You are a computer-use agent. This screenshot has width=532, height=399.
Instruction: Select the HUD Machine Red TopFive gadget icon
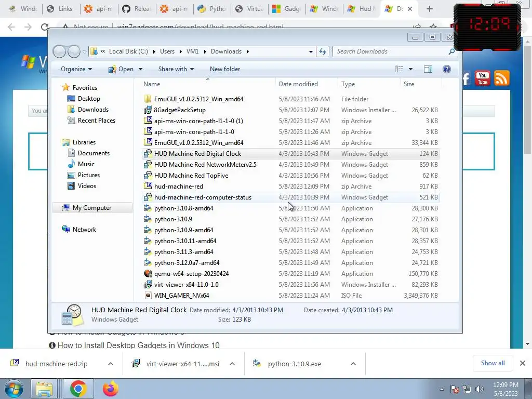148,176
